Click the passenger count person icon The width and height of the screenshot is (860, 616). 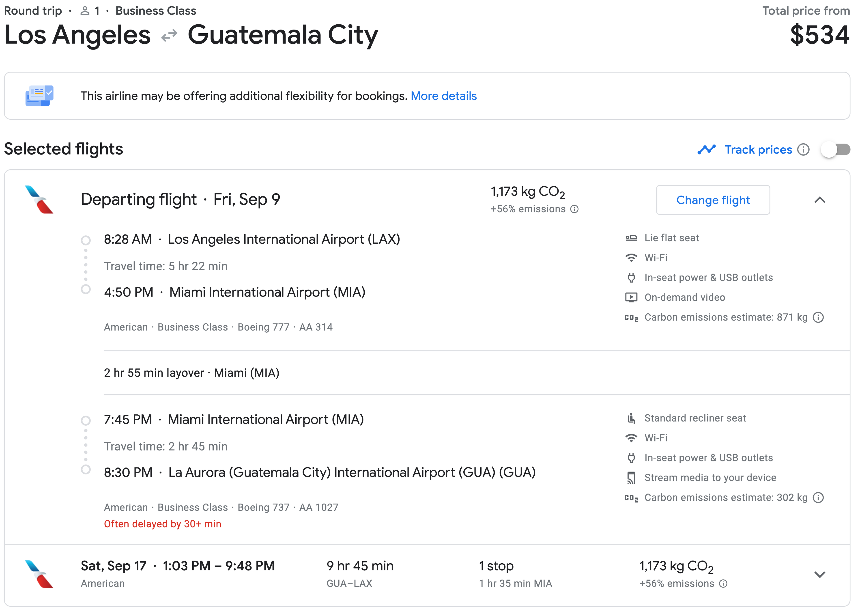(x=85, y=11)
